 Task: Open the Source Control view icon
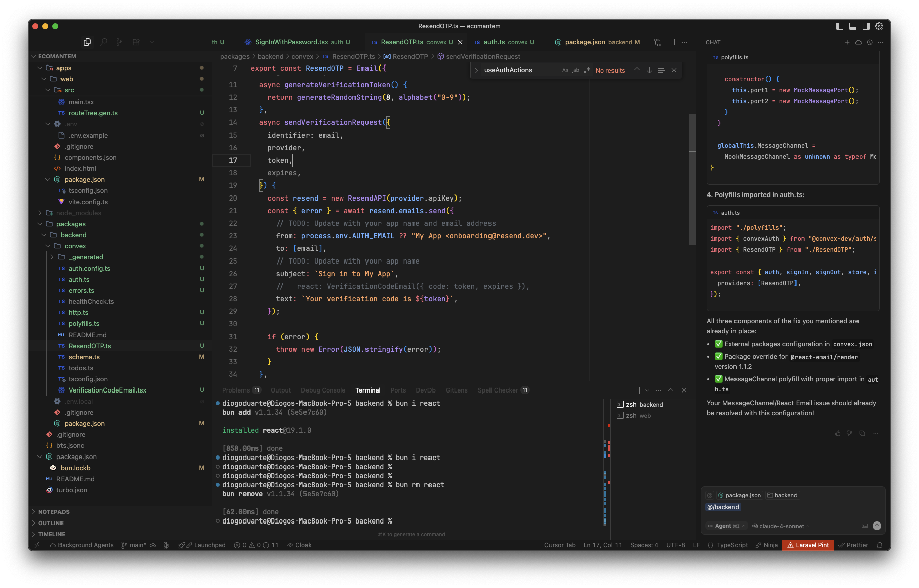point(119,42)
